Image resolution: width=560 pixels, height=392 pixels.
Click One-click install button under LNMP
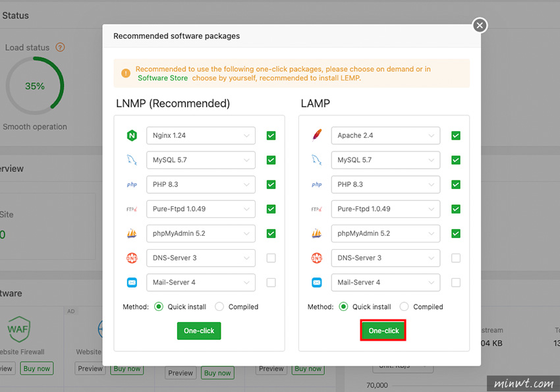[199, 331]
